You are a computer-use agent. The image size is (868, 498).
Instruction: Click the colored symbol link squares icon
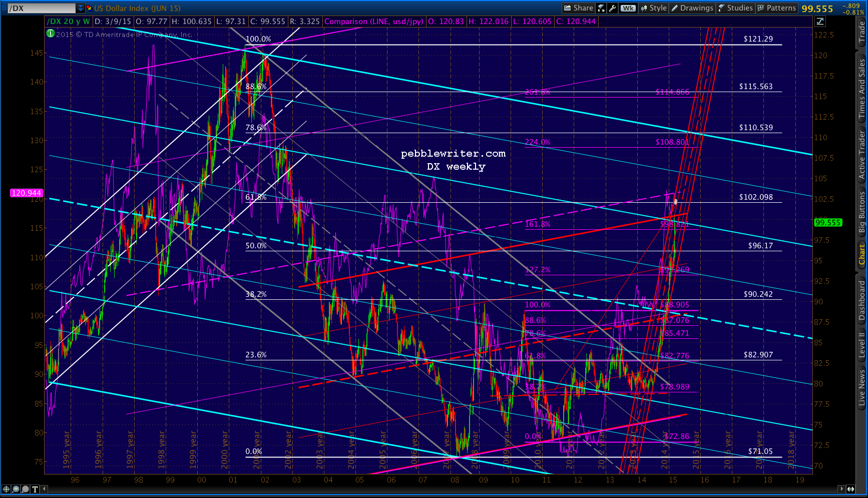tap(89, 8)
